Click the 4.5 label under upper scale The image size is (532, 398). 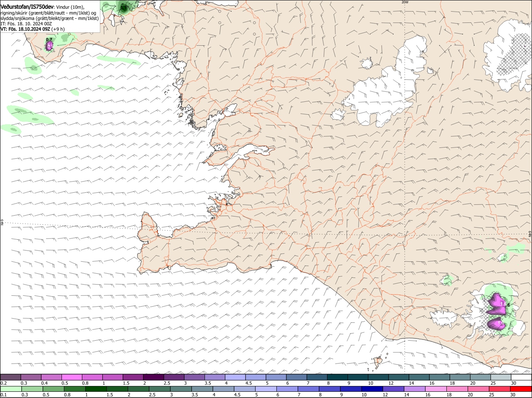click(249, 383)
